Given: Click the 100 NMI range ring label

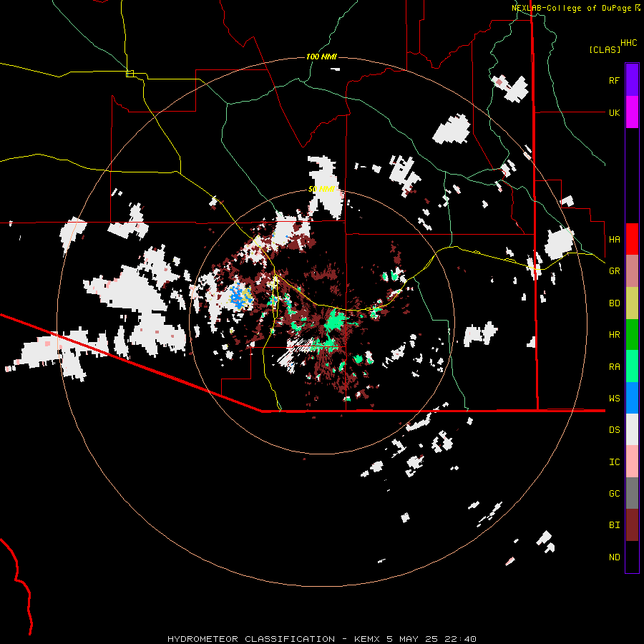Looking at the screenshot, I should pyautogui.click(x=321, y=57).
